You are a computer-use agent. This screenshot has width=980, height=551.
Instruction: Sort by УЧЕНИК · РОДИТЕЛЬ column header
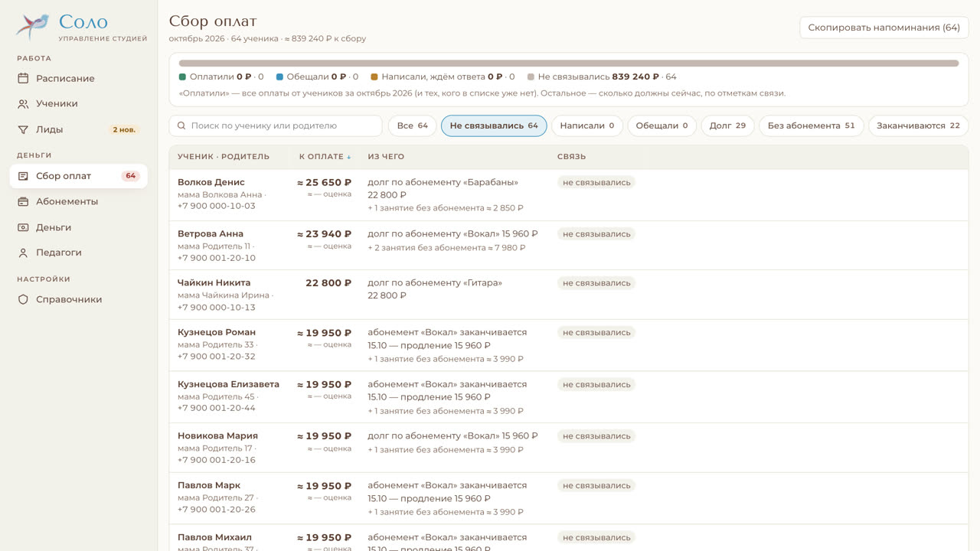[x=224, y=157]
